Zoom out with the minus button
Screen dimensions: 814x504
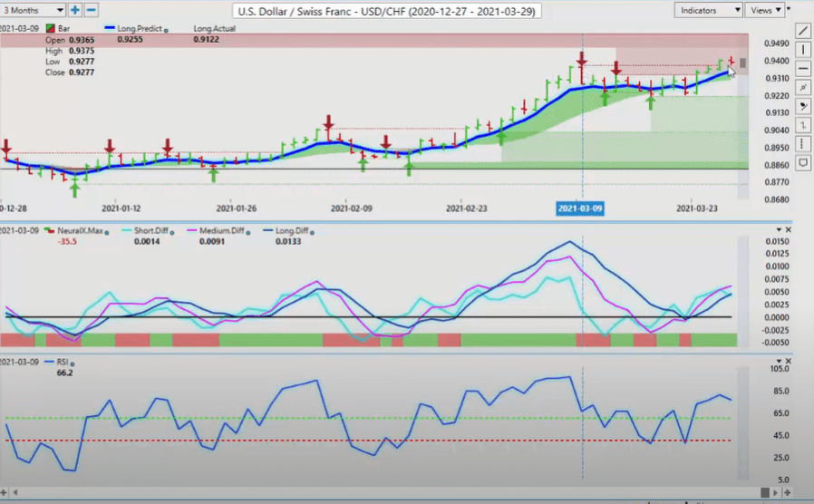coord(91,10)
